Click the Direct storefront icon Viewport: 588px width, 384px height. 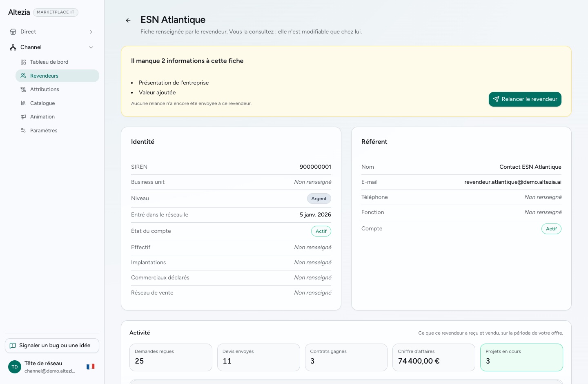[13, 32]
